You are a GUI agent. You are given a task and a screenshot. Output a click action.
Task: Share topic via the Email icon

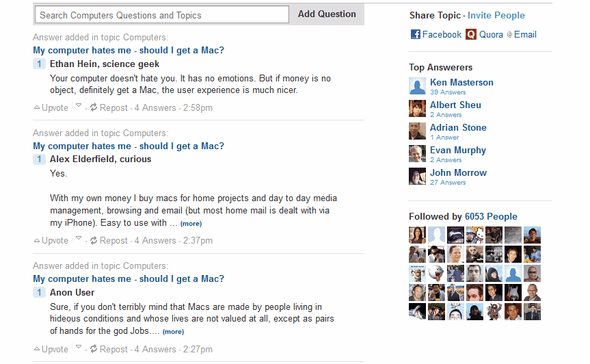click(x=509, y=35)
